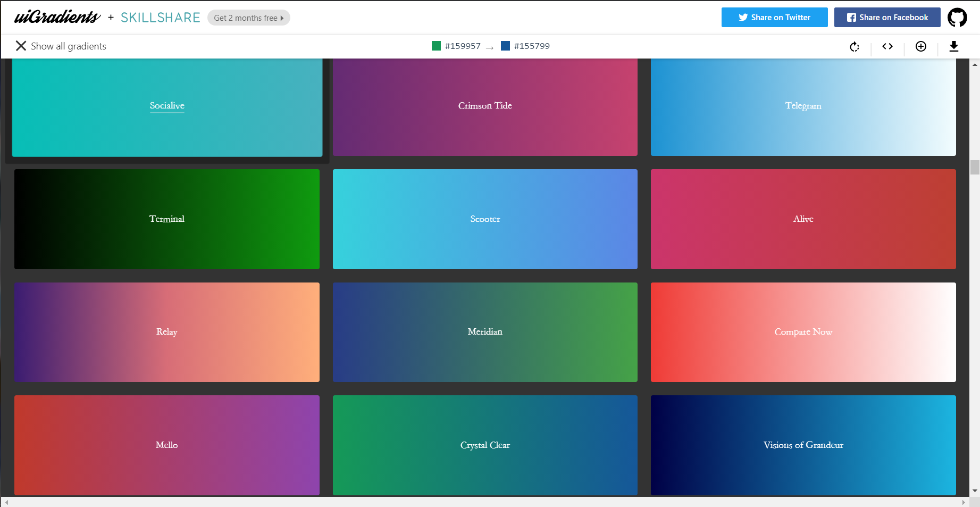Open the get CSS code icon
980x507 pixels.
(x=887, y=46)
